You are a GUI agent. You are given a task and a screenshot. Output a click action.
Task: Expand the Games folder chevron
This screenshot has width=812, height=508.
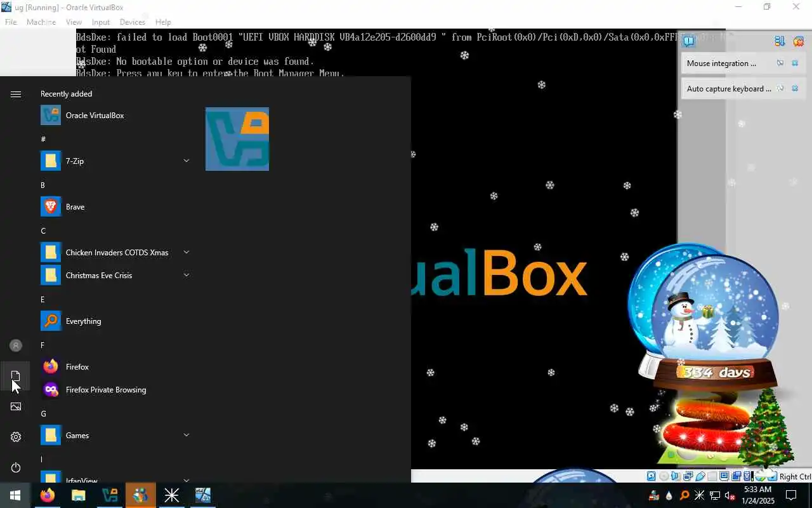point(187,435)
